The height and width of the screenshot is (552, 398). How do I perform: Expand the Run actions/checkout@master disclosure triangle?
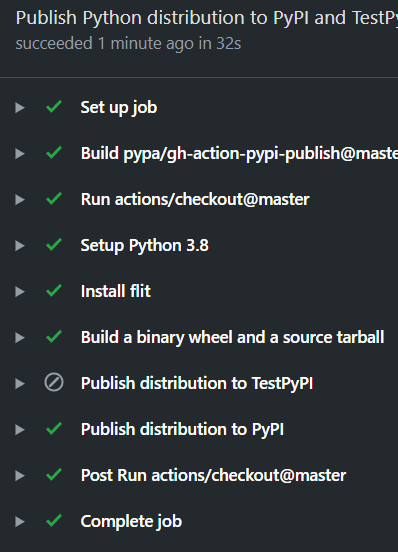[x=20, y=200]
